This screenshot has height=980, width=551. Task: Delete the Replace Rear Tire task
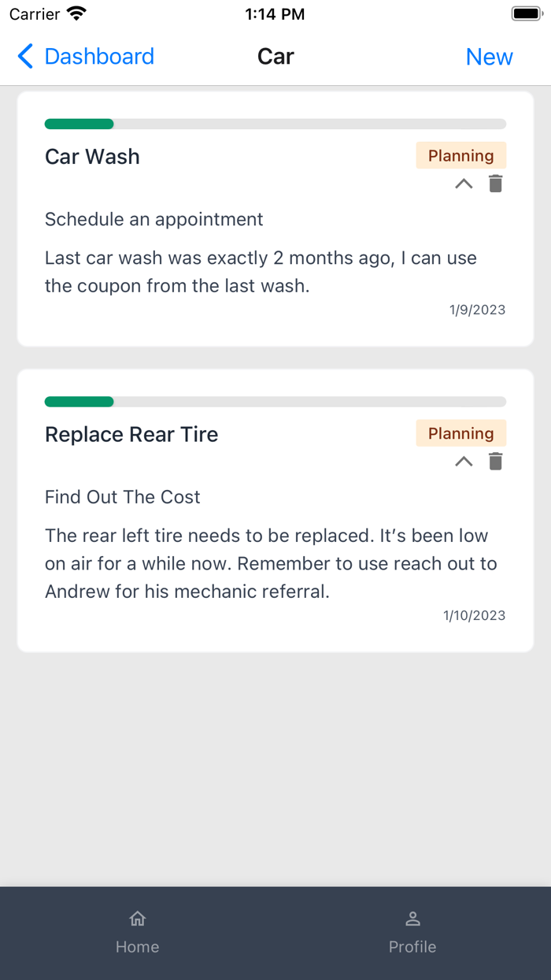[x=495, y=462]
